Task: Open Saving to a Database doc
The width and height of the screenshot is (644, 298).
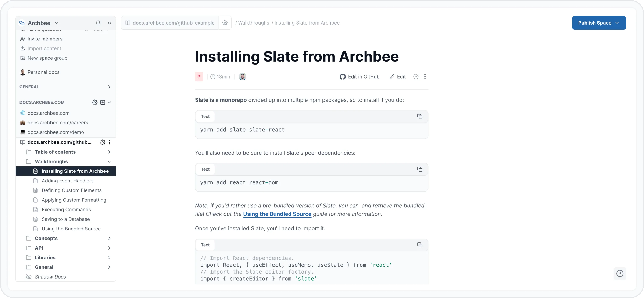Action: pos(66,219)
